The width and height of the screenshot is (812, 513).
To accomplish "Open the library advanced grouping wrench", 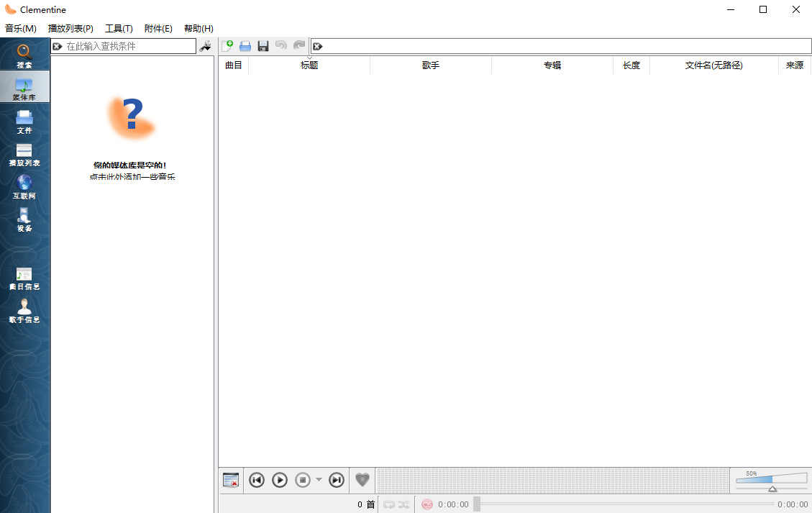I will click(x=206, y=45).
